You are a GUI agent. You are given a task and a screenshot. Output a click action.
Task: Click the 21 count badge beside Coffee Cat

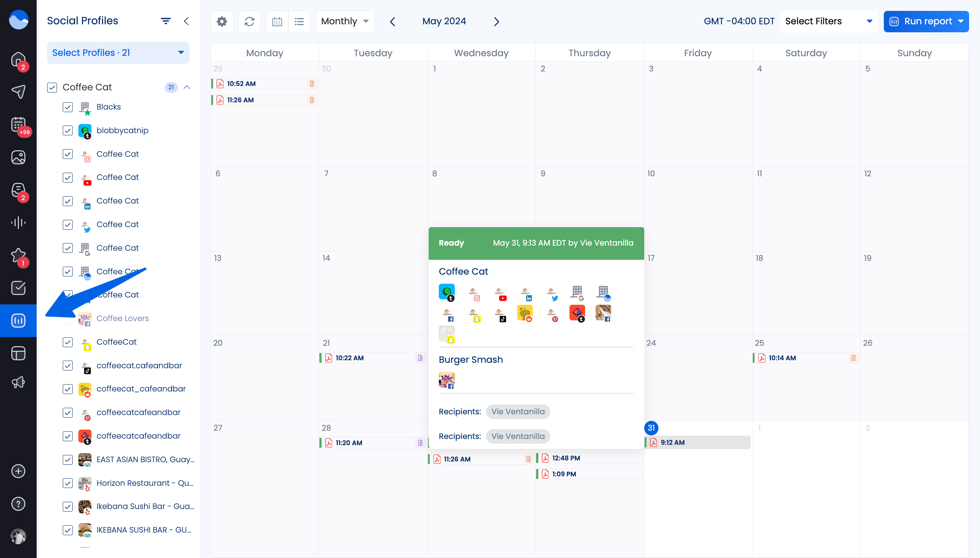point(171,87)
